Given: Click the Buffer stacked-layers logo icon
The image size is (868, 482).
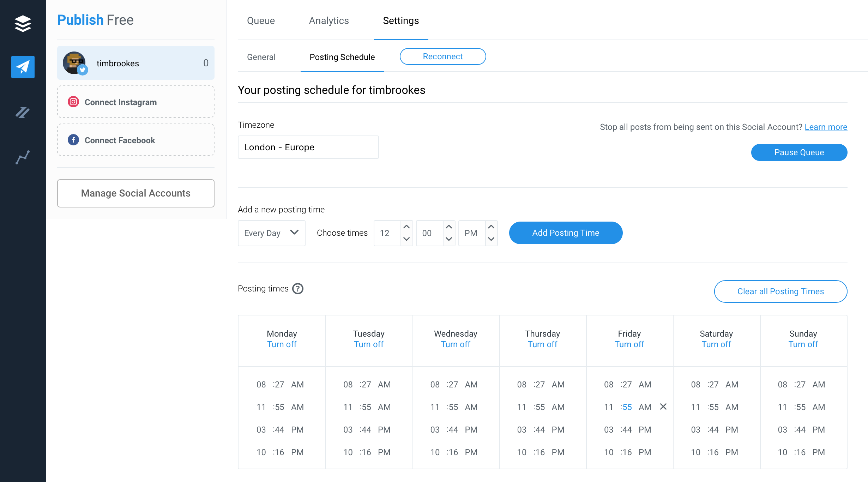Looking at the screenshot, I should [23, 23].
